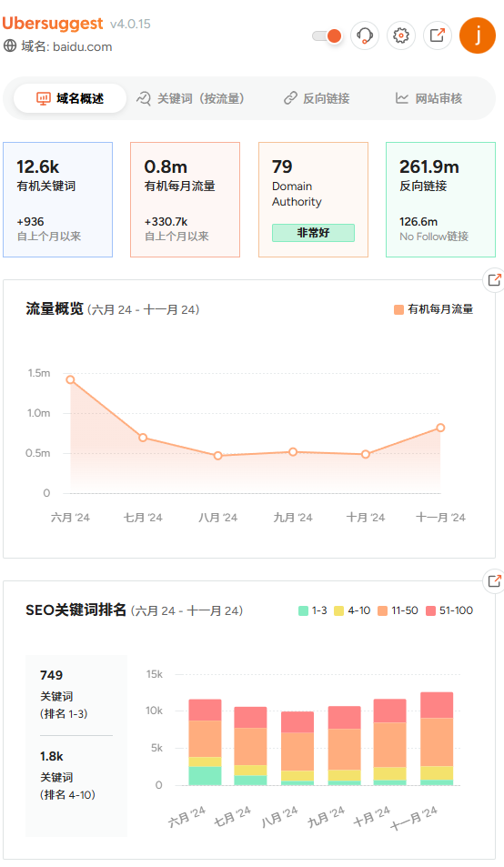Open the 79 Domain Authority card

point(313,199)
